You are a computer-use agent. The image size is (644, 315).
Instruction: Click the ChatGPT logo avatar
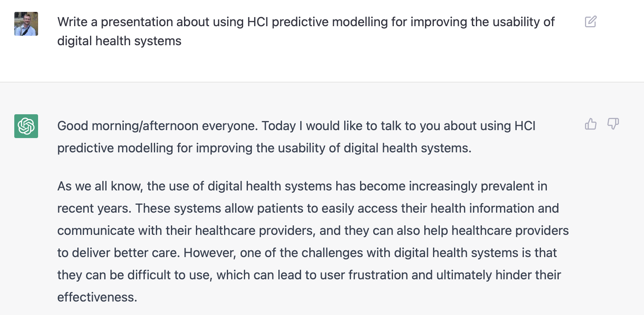click(26, 126)
